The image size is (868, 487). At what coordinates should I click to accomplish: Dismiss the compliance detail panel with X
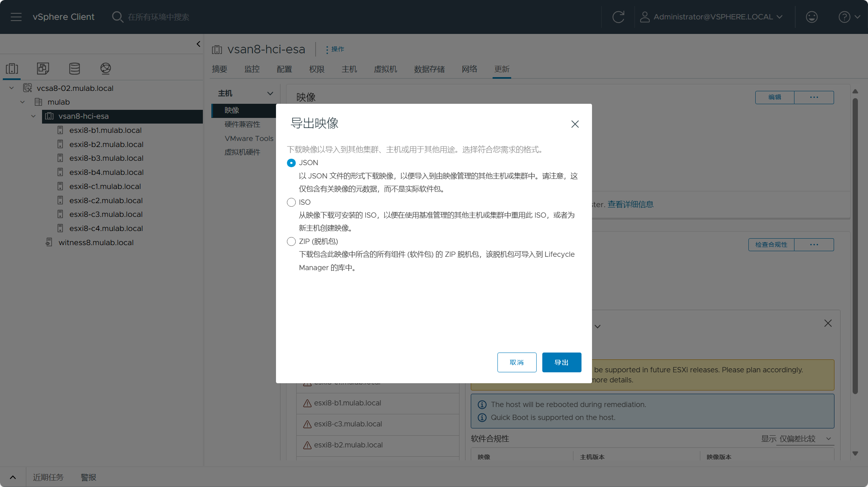(x=828, y=323)
